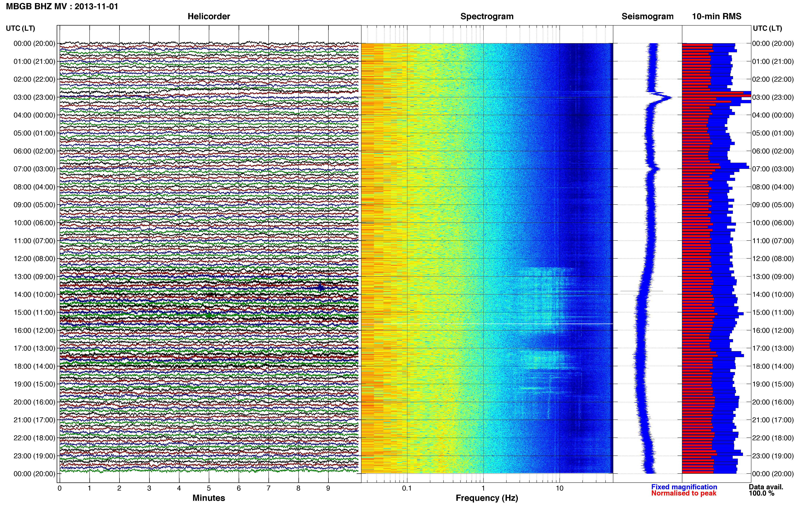Click left time label '16:00 (12:00)'
The image size is (812, 508).
click(x=34, y=330)
